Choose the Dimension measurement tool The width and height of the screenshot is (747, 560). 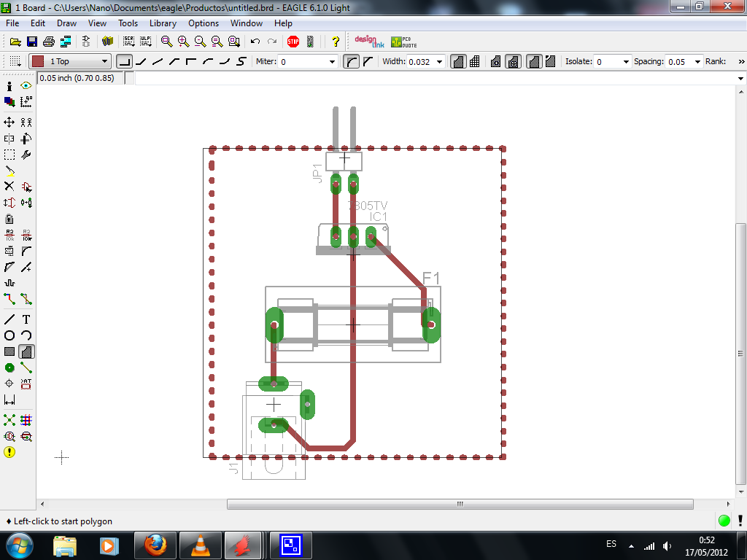pyautogui.click(x=9, y=400)
